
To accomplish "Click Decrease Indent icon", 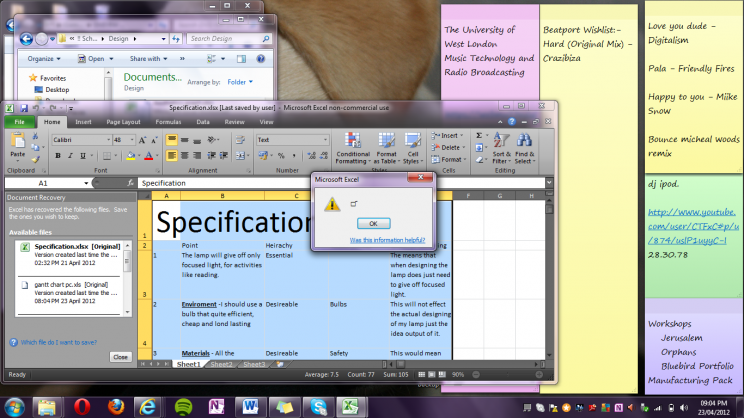I will click(x=212, y=156).
